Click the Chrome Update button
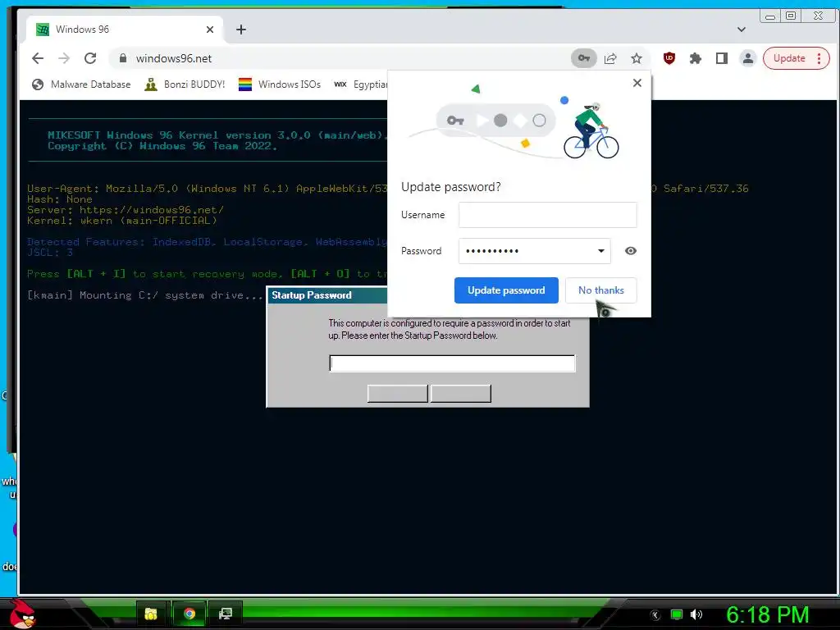This screenshot has height=630, width=840. click(789, 58)
